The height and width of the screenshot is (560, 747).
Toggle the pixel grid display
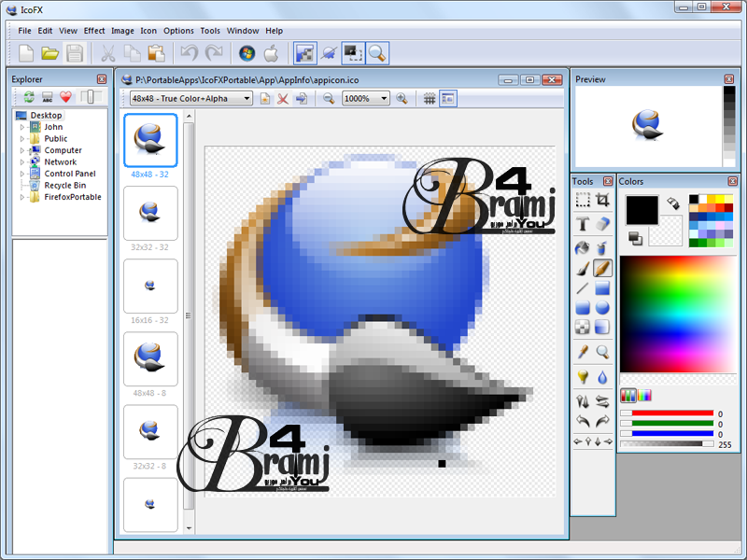tap(430, 99)
